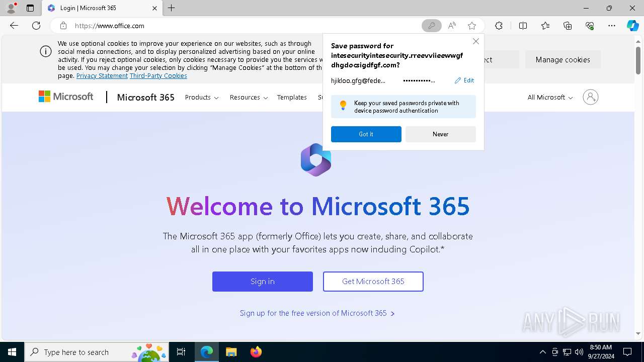The height and width of the screenshot is (362, 644).
Task: Open the Privacy Statement link
Action: [102, 75]
